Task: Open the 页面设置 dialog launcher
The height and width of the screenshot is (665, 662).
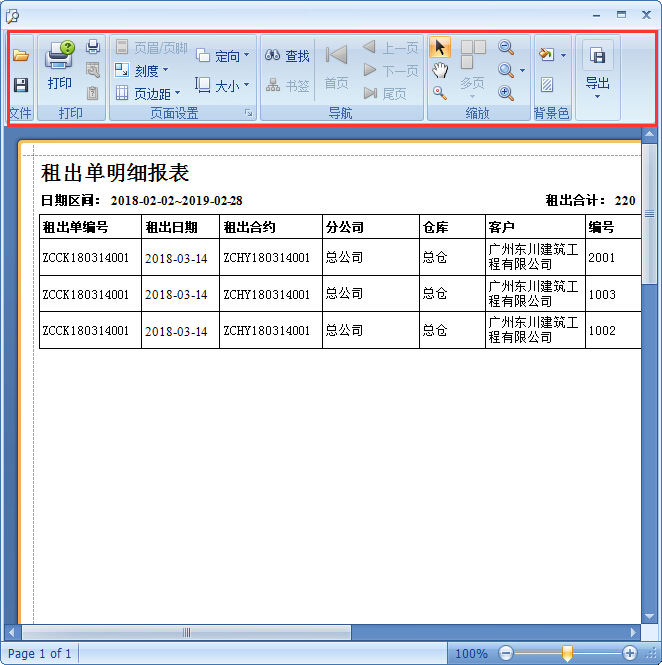Action: (x=248, y=114)
